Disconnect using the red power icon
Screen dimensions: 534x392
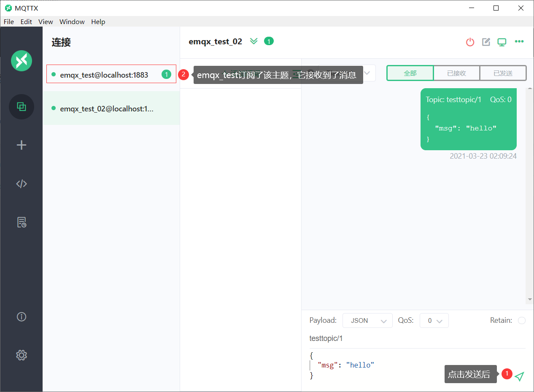click(x=470, y=42)
